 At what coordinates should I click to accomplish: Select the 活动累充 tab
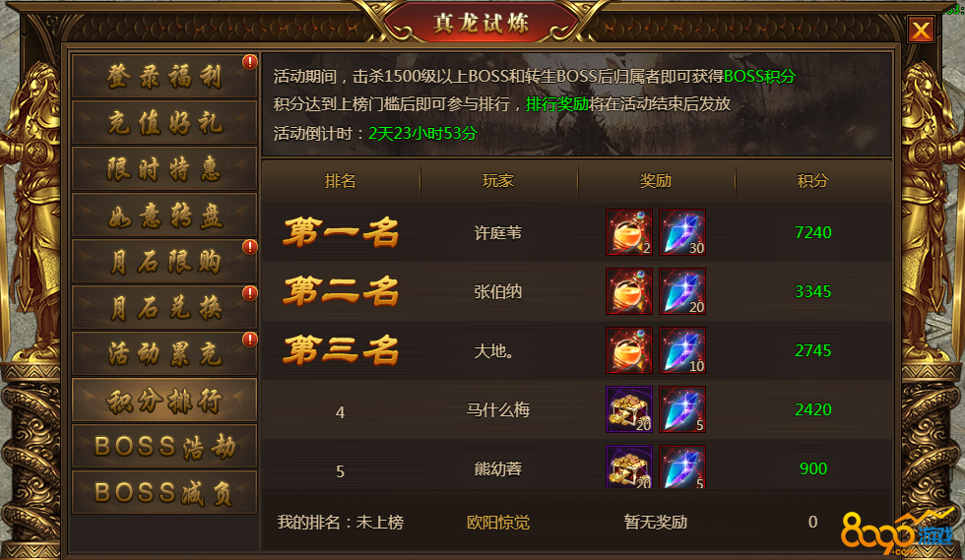click(x=164, y=354)
